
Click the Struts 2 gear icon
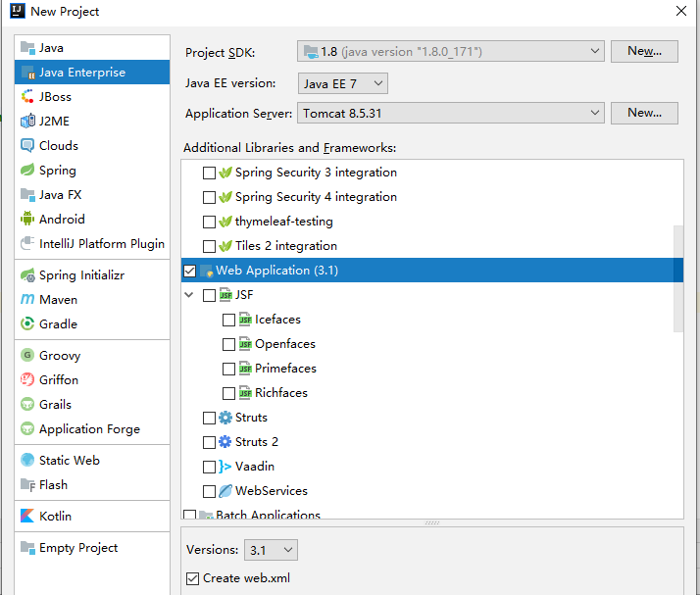225,442
